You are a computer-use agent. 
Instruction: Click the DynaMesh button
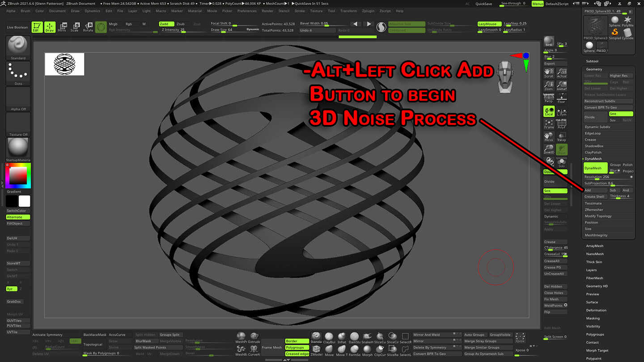[595, 168]
